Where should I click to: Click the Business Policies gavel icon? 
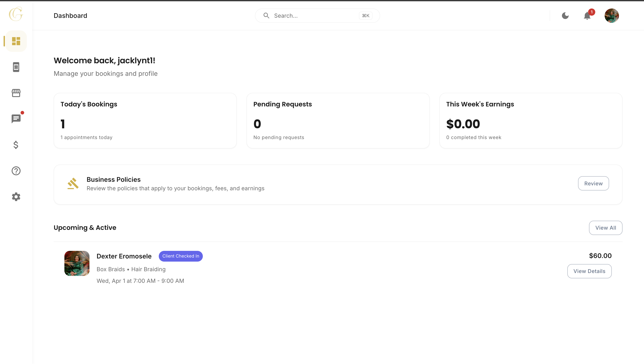pyautogui.click(x=73, y=184)
